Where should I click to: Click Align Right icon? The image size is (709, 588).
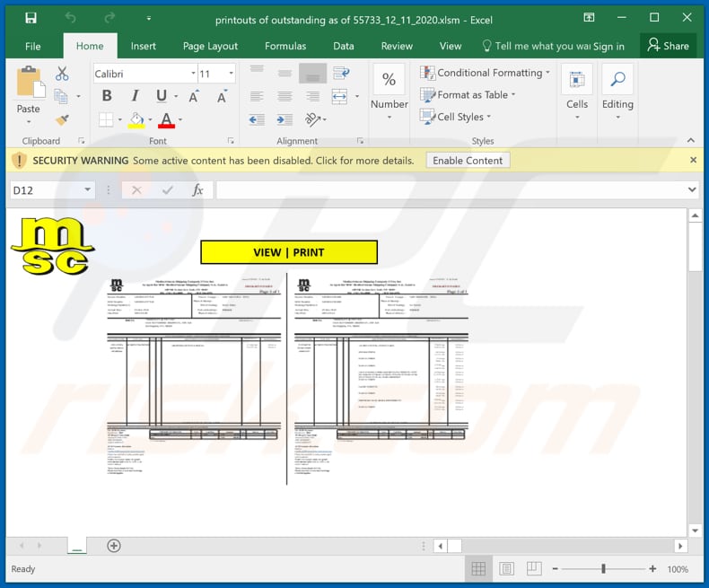tap(312, 96)
